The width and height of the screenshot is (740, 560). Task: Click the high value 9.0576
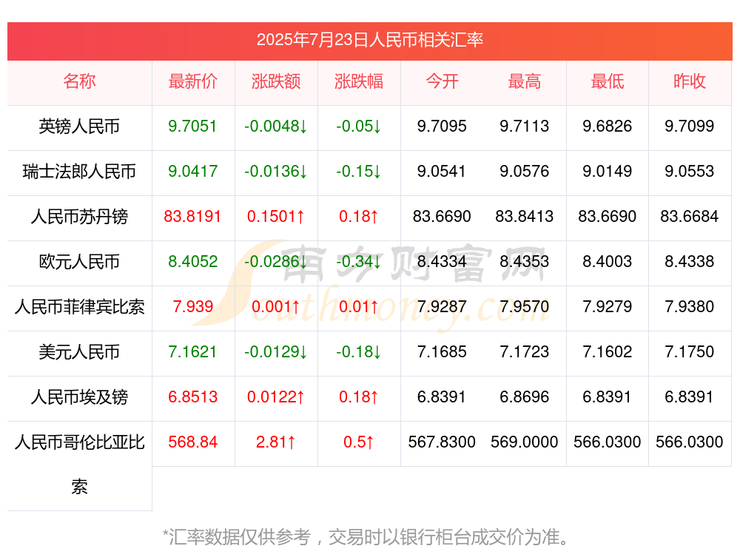[x=525, y=172]
